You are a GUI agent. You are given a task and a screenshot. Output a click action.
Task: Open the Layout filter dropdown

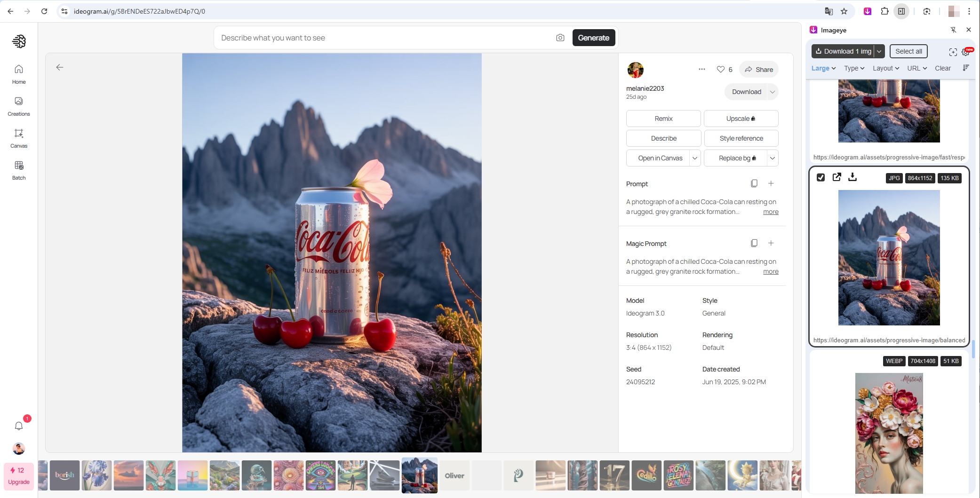point(886,68)
